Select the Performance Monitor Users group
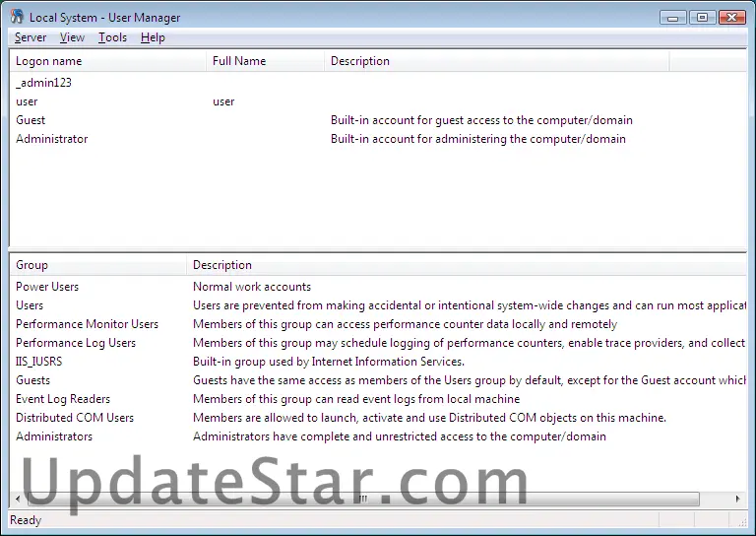 [x=88, y=324]
